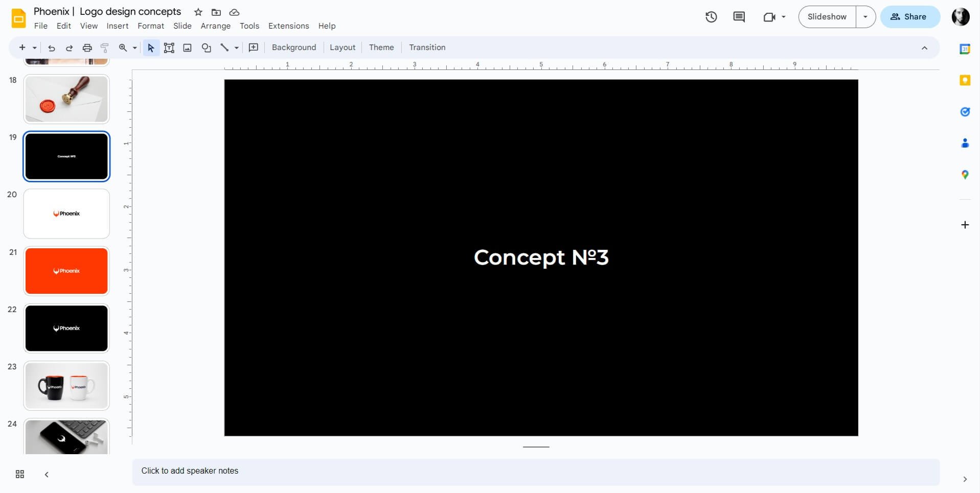980x493 pixels.
Task: Click the print icon
Action: click(87, 48)
